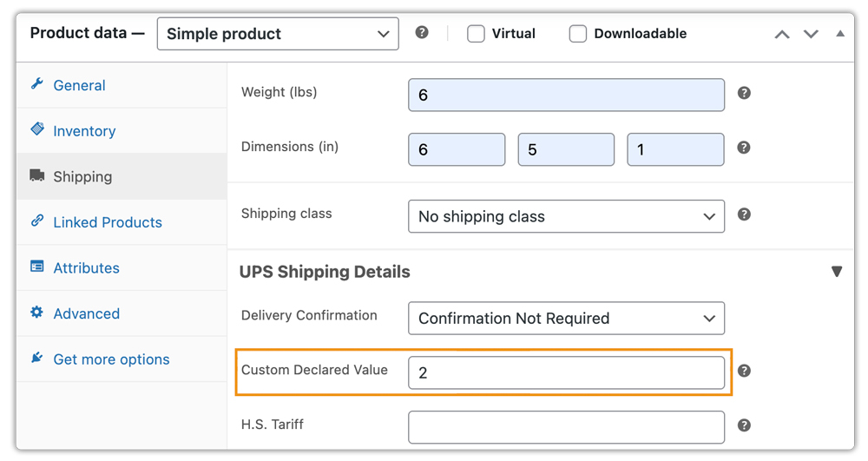The width and height of the screenshot is (868, 461).
Task: Open the Delivery Confirmation dropdown
Action: (x=566, y=319)
